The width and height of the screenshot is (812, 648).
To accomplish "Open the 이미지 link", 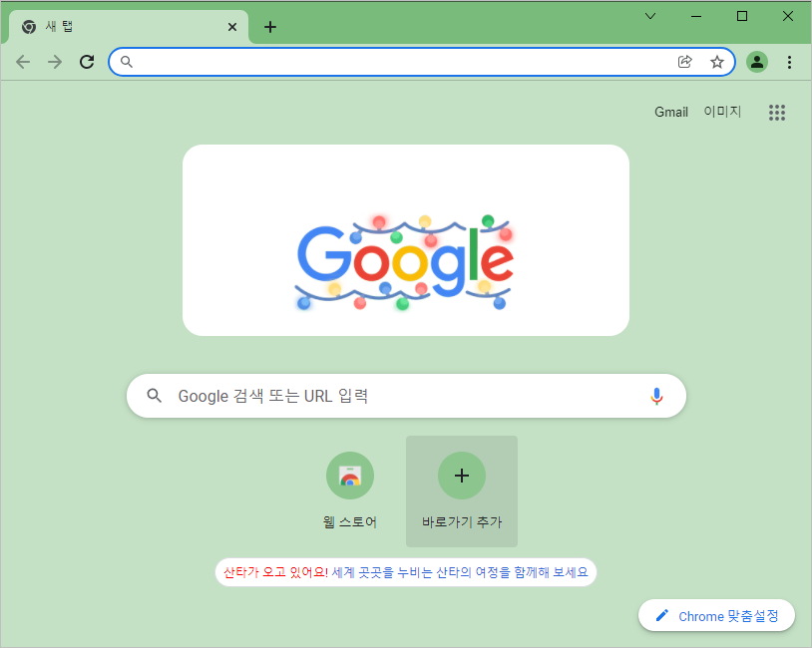I will pyautogui.click(x=722, y=112).
